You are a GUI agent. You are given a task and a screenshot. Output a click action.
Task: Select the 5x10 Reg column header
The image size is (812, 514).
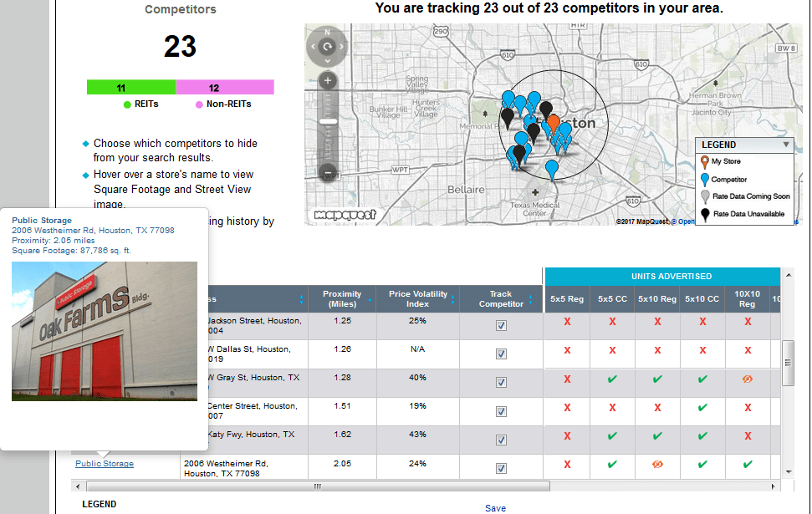click(657, 299)
